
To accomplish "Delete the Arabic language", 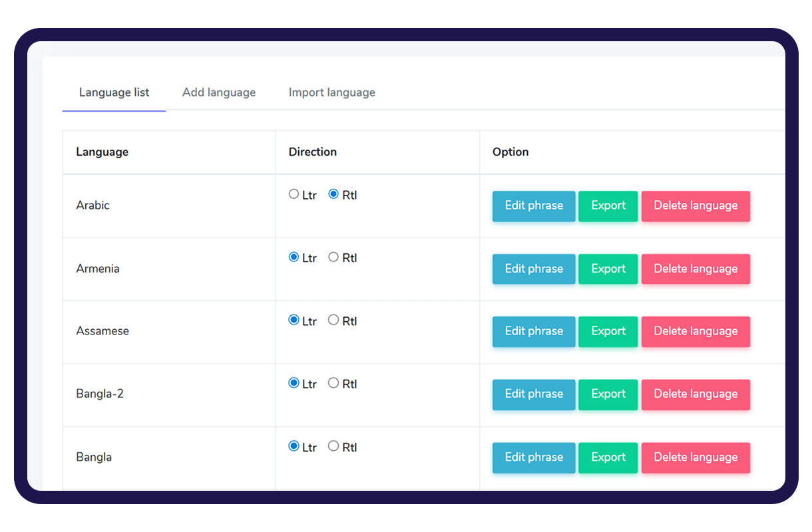I will click(x=696, y=205).
